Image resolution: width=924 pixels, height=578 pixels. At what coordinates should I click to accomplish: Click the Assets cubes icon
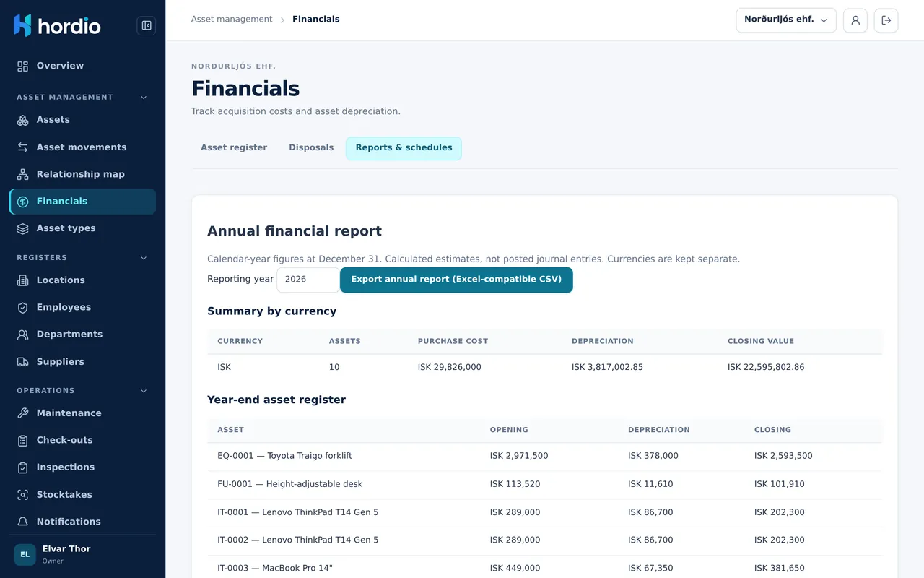(23, 120)
